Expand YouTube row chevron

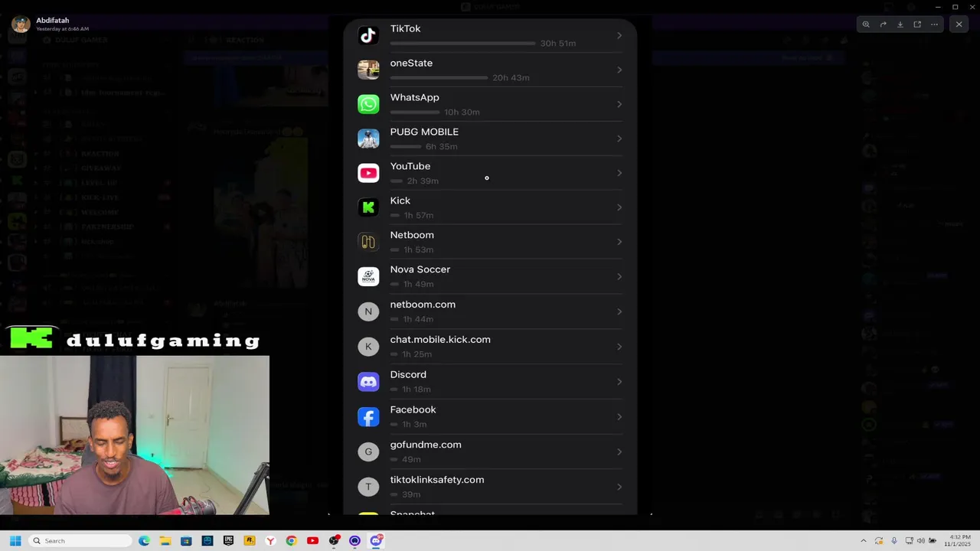[619, 173]
